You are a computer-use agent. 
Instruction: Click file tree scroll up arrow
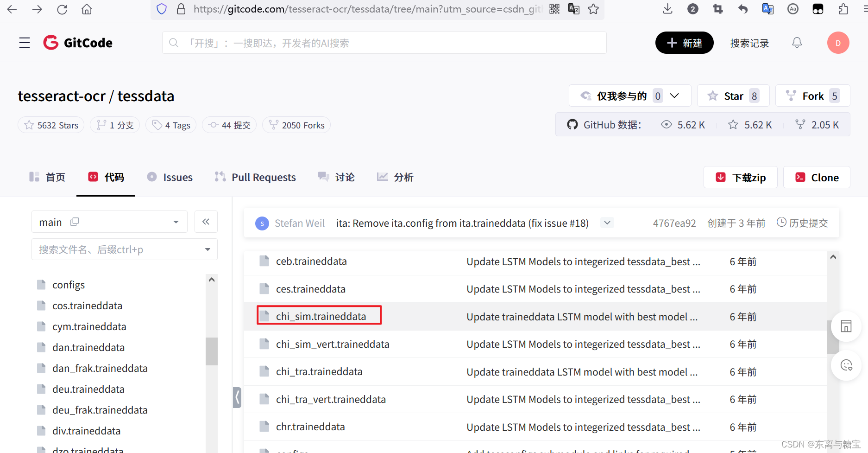212,280
